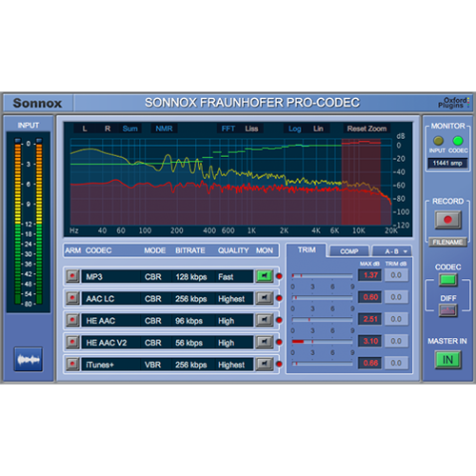Toggle the NMR display

click(164, 129)
